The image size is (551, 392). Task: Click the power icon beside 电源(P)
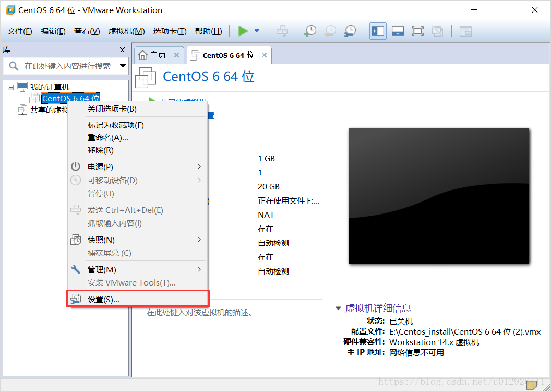click(x=76, y=167)
